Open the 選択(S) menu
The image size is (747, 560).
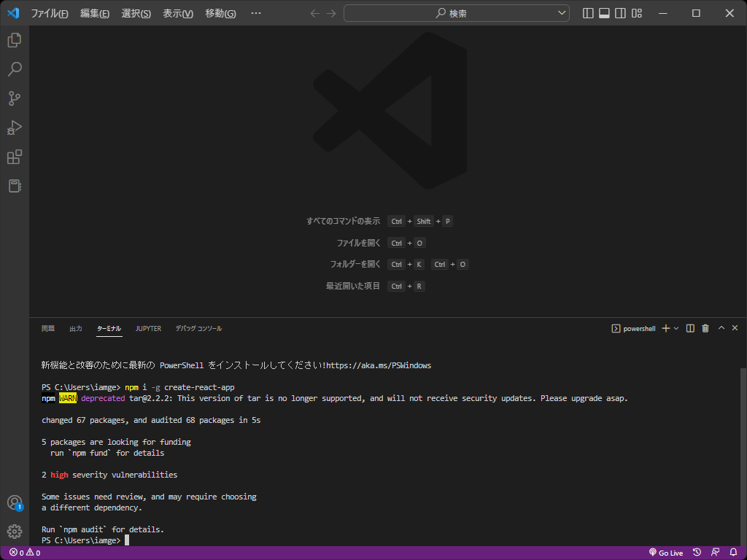point(136,13)
